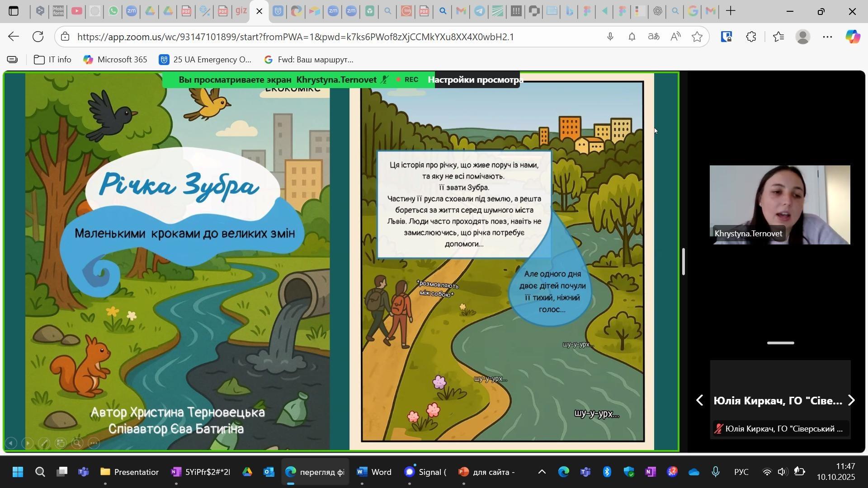This screenshot has height=488, width=868.
Task: Click the translate page icon
Action: 654,37
